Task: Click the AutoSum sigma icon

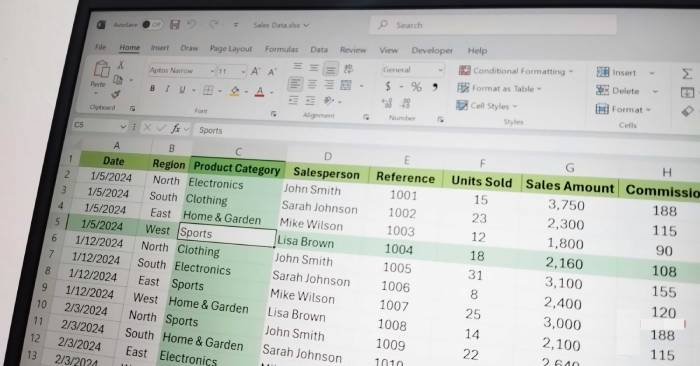Action: point(687,74)
